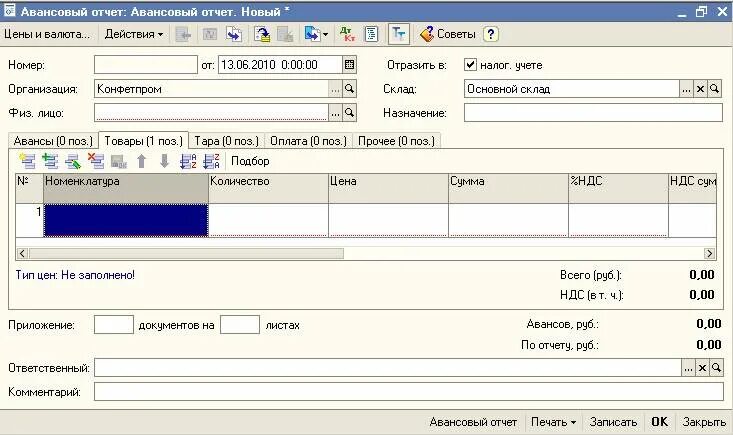Click the grayed document result report icon
Image resolution: width=733 pixels, height=435 pixels.
[x=210, y=35]
